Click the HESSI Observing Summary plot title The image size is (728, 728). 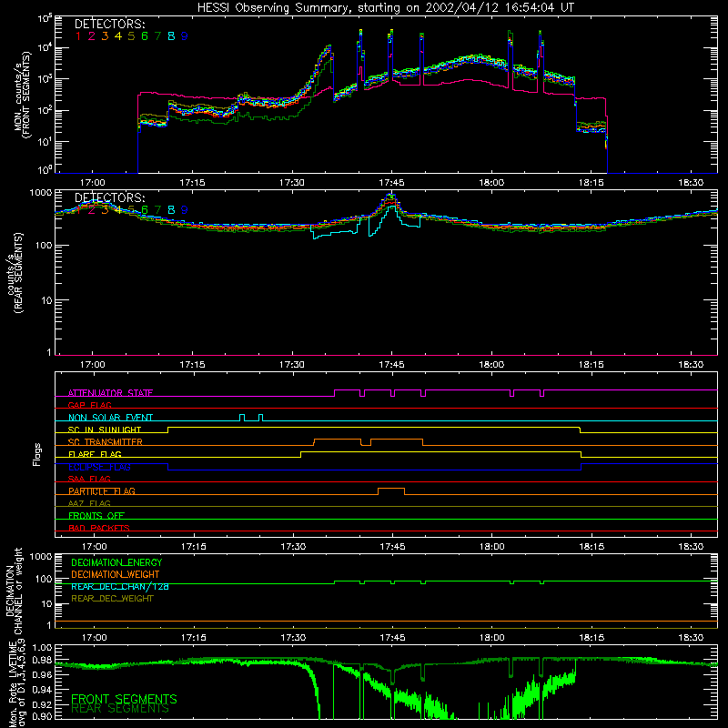[385, 8]
